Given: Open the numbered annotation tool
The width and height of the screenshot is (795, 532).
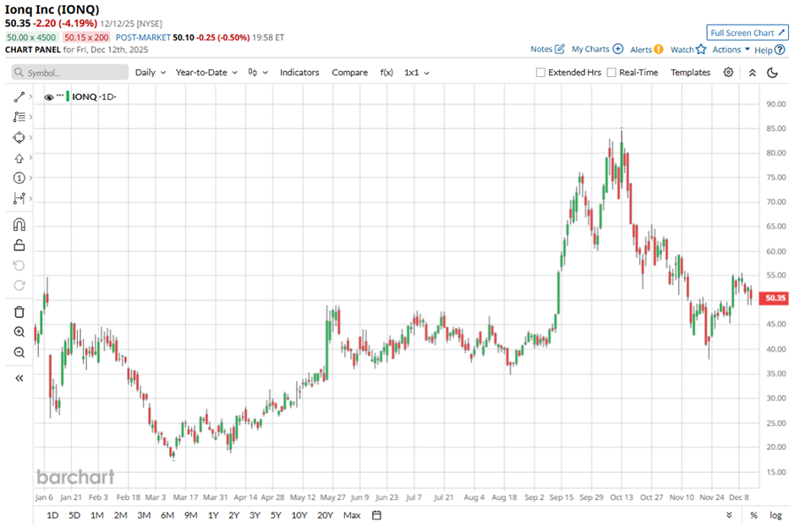Looking at the screenshot, I should [x=19, y=178].
